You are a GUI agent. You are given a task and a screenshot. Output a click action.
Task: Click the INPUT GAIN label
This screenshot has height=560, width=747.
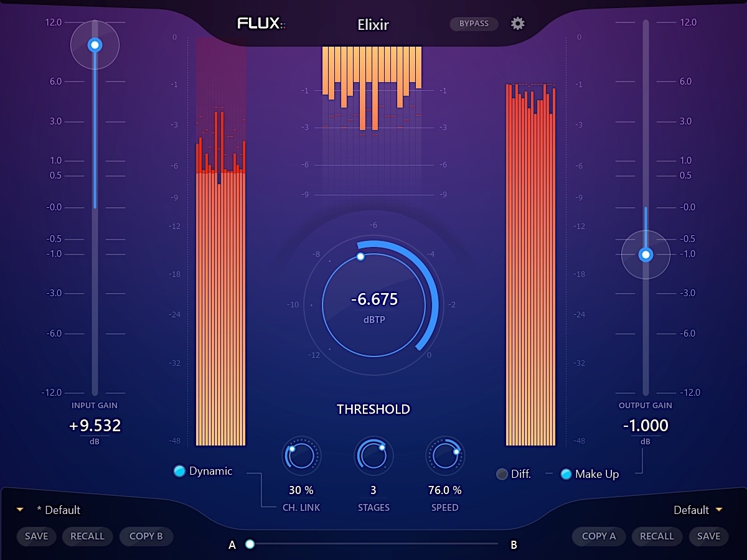95,405
